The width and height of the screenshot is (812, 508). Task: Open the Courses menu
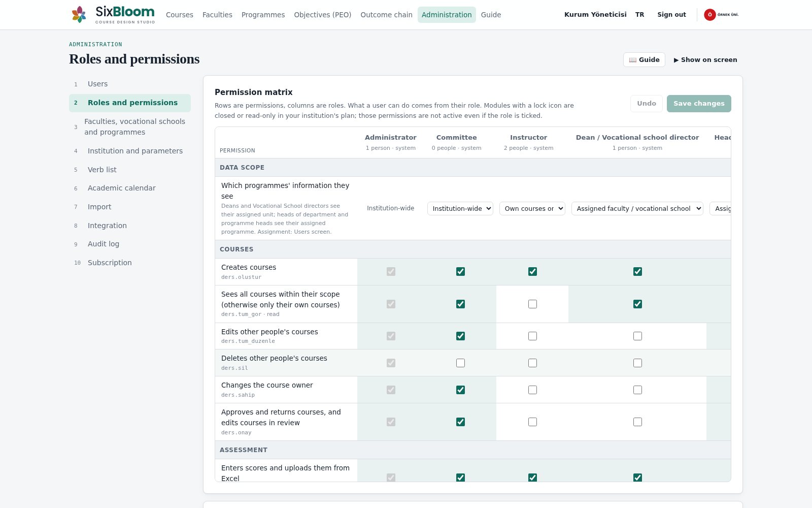(x=180, y=15)
